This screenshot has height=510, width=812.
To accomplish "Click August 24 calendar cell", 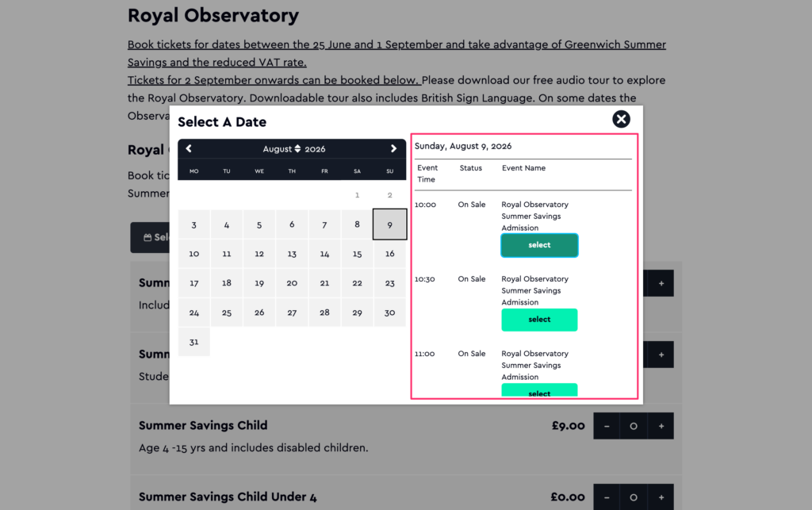I will (193, 313).
